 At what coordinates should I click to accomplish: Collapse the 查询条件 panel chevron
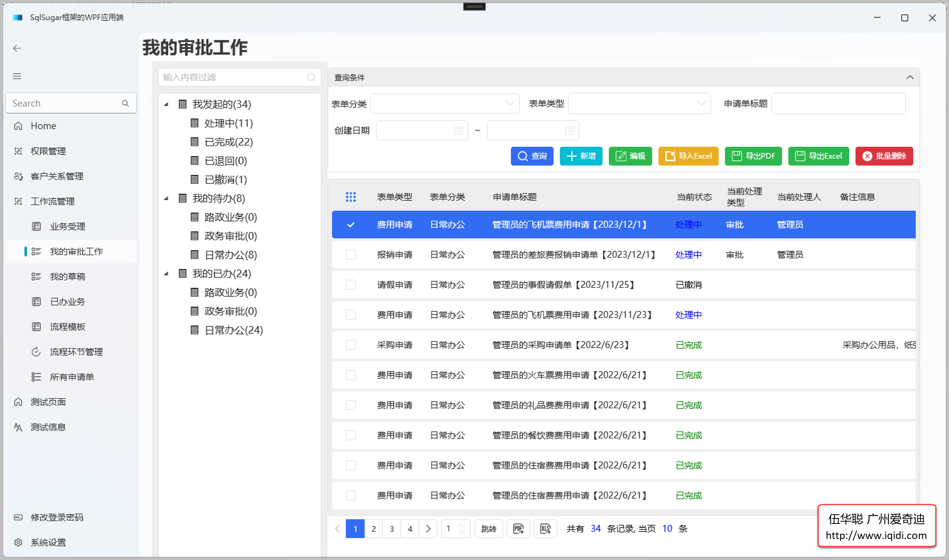[910, 77]
